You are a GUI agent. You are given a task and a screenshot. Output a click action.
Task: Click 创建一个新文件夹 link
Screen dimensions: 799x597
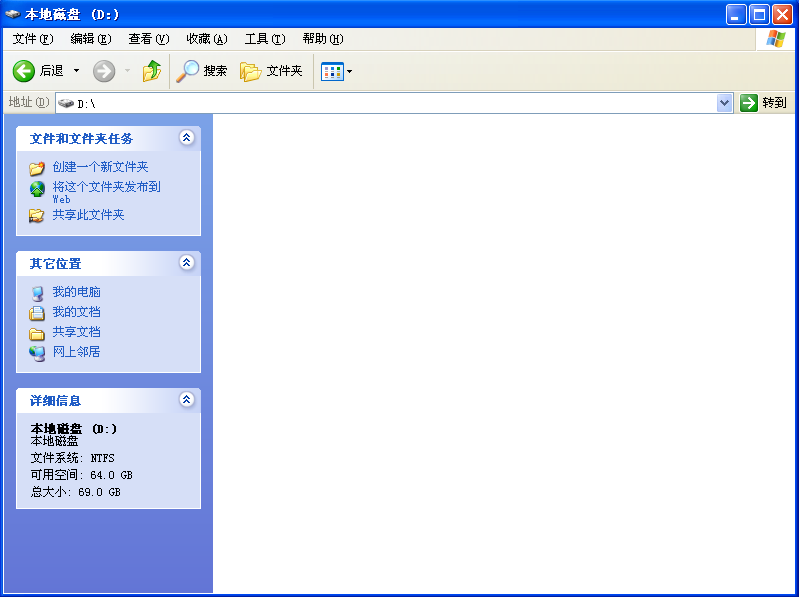100,168
